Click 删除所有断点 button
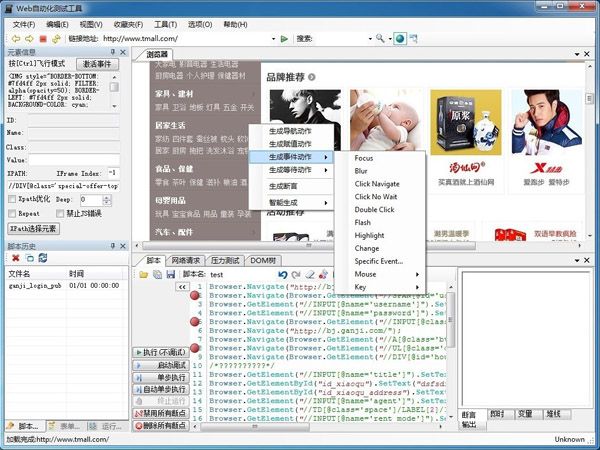 [x=161, y=425]
